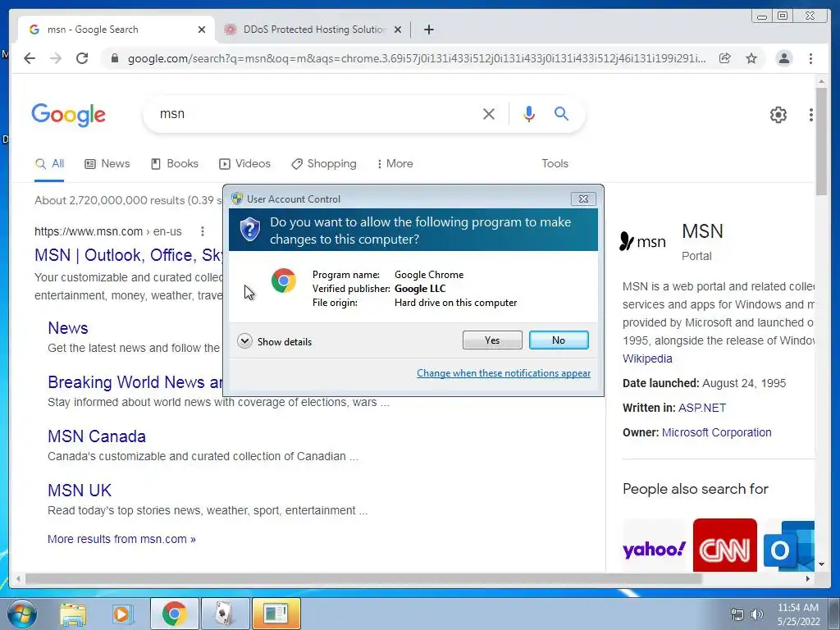Open a new tab with the plus button
The width and height of the screenshot is (840, 630).
[x=428, y=30]
